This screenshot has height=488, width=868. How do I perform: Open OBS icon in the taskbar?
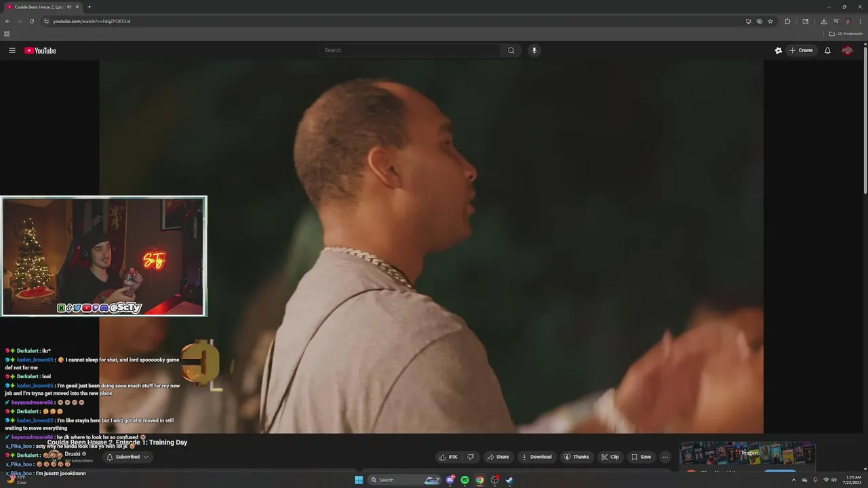494,480
